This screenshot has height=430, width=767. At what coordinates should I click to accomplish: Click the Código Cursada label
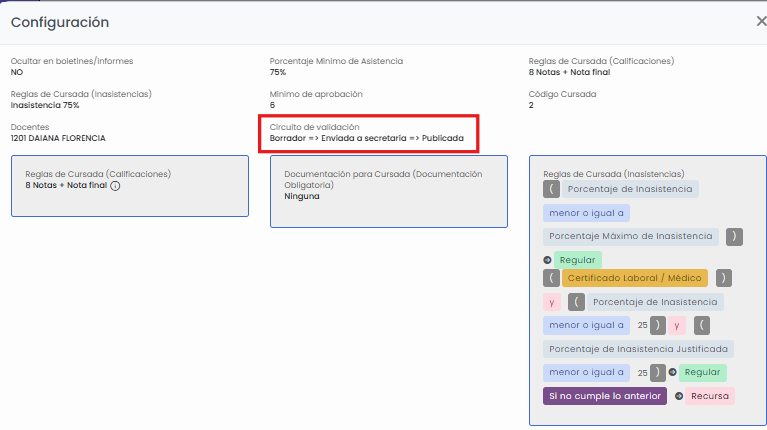pos(563,94)
